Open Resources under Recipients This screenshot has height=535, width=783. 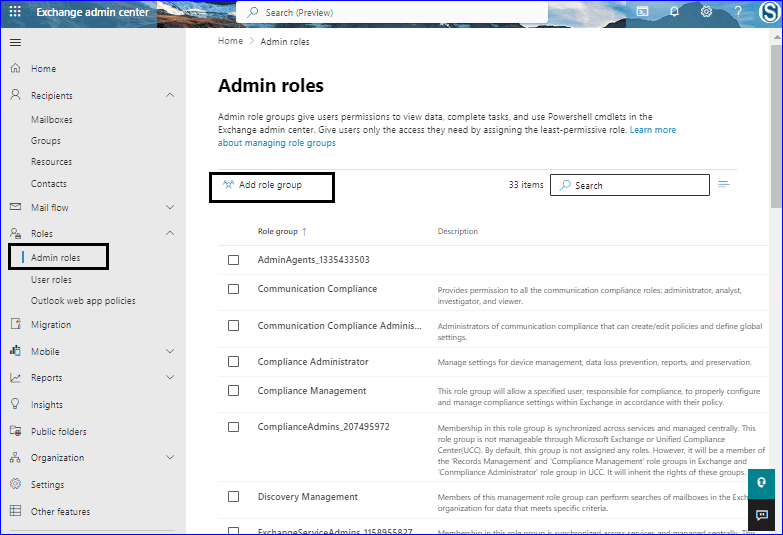pos(51,161)
